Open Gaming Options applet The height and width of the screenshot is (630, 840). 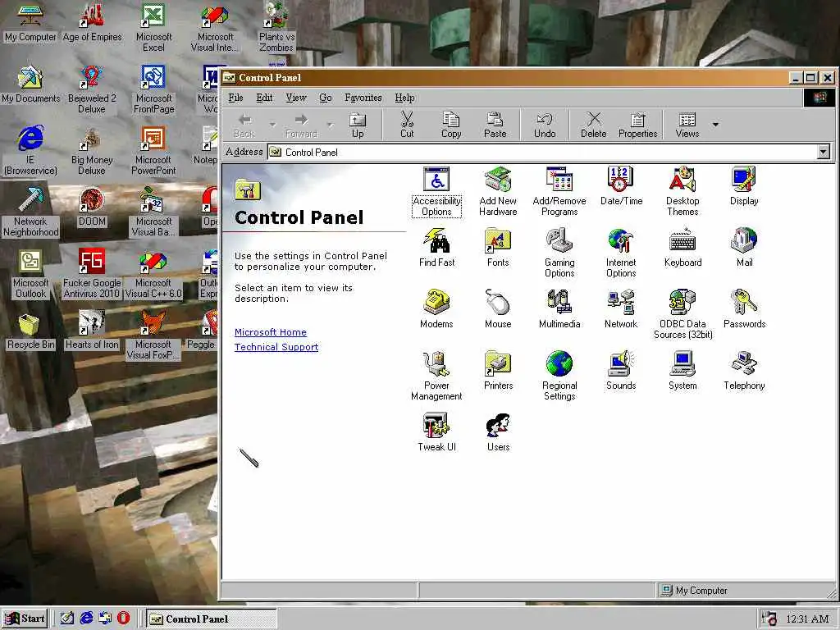[x=559, y=253]
